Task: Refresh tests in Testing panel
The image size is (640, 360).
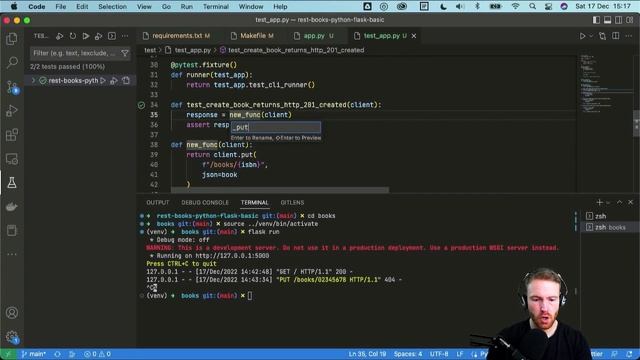Action: click(73, 36)
